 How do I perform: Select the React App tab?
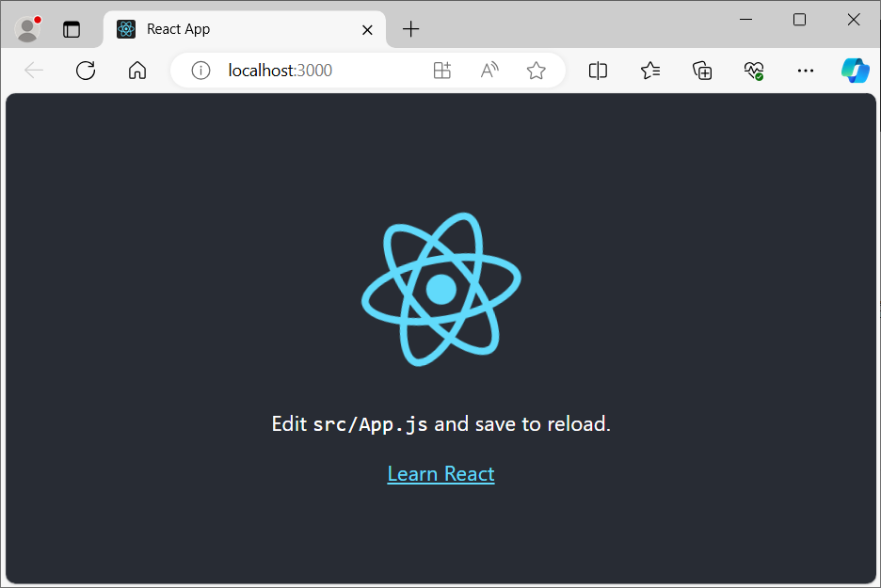click(x=245, y=29)
